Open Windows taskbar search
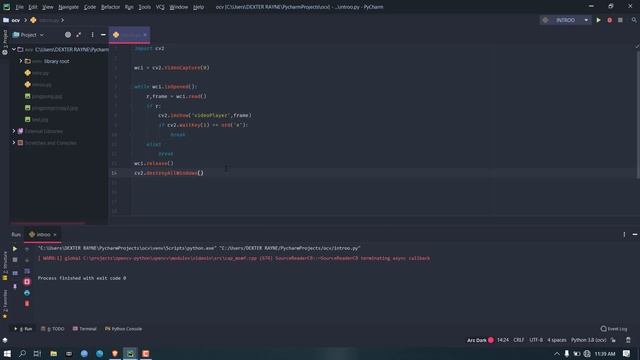 point(22,353)
